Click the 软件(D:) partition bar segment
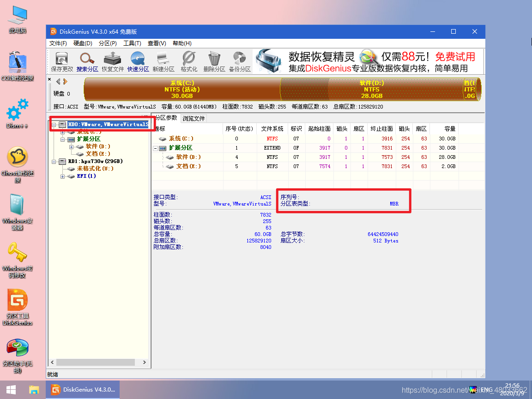532x399 pixels. (x=372, y=89)
